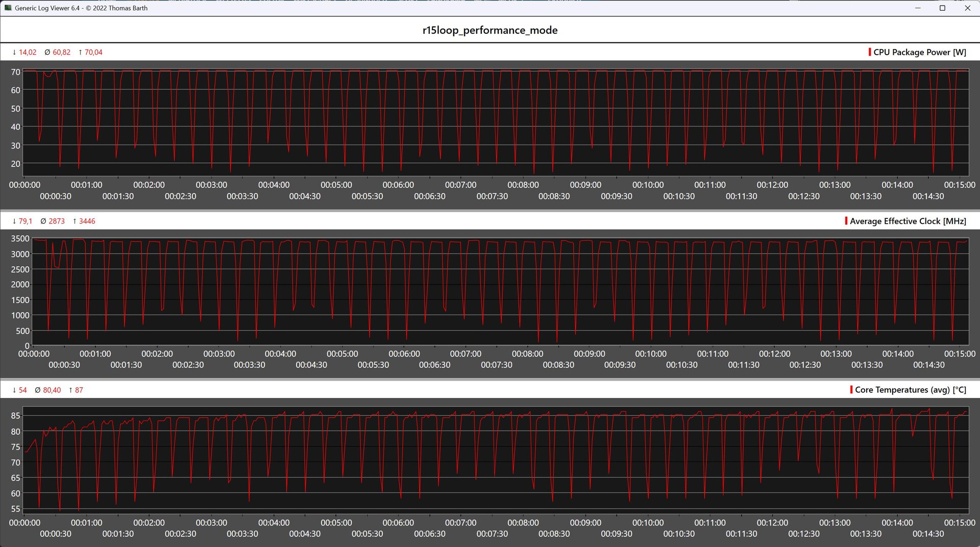The width and height of the screenshot is (980, 547).
Task: Click the r15loop_performance_mode chart title
Action: coord(489,30)
